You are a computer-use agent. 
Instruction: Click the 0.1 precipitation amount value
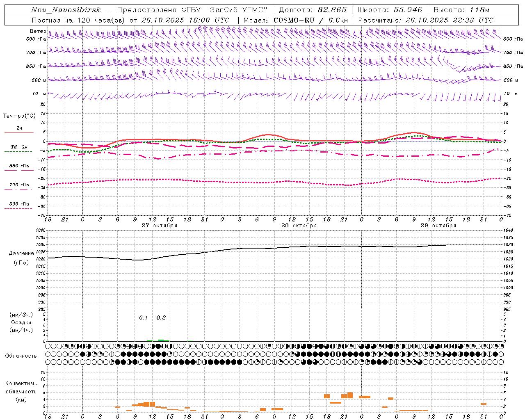pyautogui.click(x=144, y=317)
